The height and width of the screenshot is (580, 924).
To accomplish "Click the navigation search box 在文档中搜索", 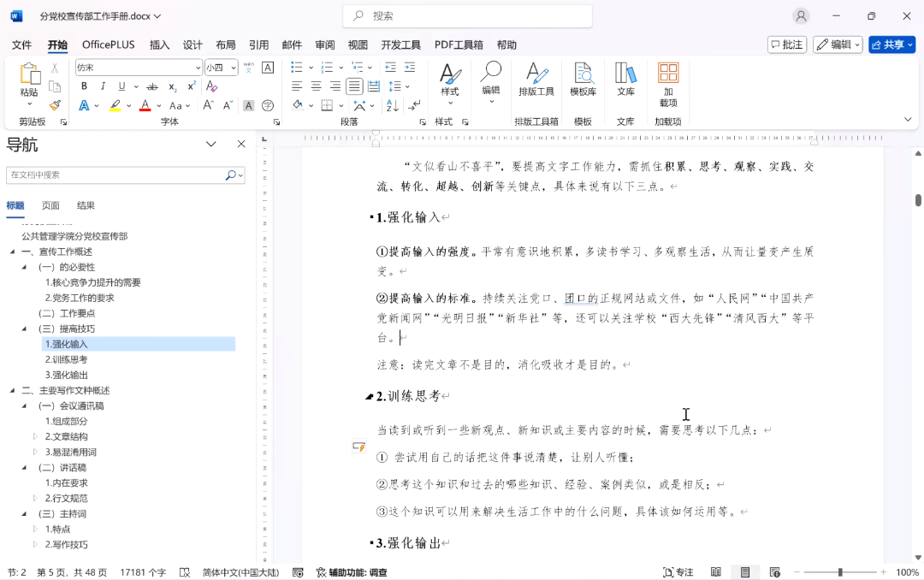I will (x=115, y=175).
